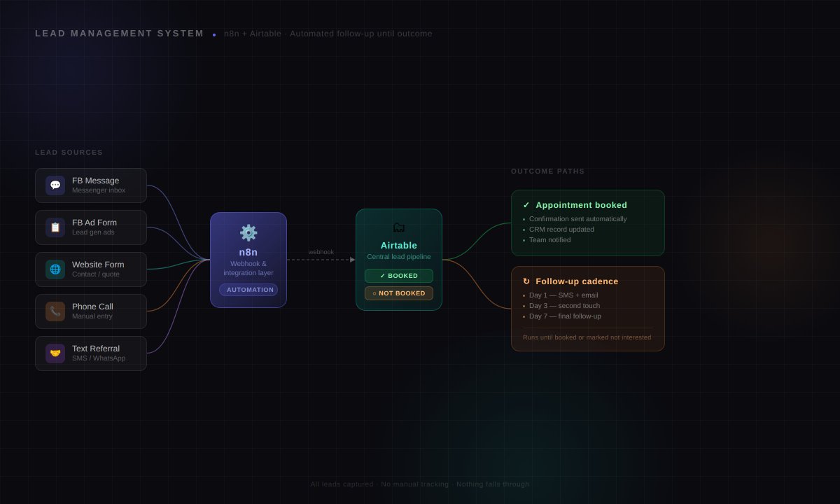Click the Follow-up cadence heading
840x504 pixels.
[577, 281]
